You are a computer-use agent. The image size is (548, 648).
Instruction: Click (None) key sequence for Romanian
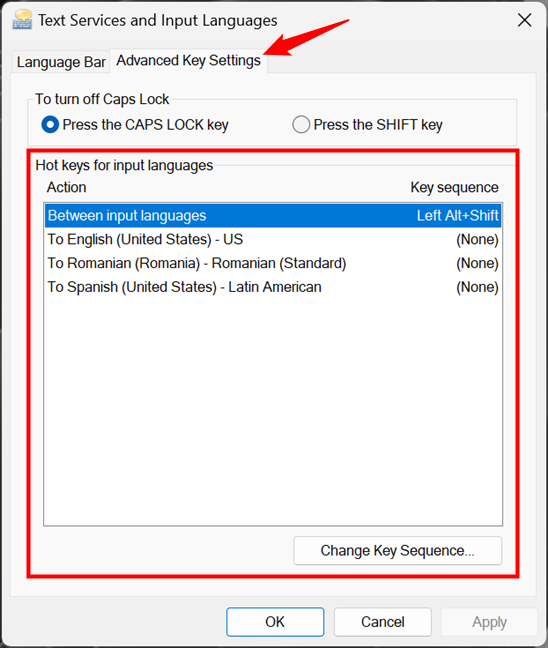pyautogui.click(x=477, y=263)
